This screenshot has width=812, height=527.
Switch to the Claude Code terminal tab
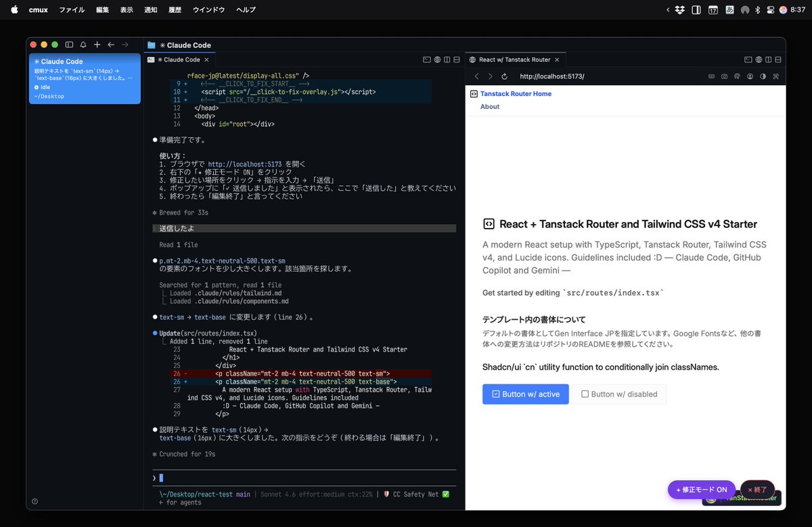click(x=179, y=60)
